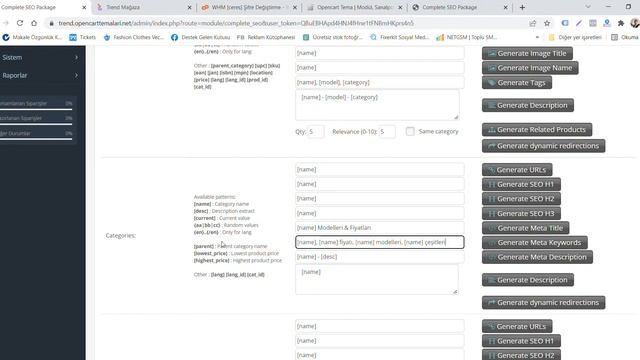
Task: Click the Generate SEO H3 button
Action: (521, 213)
